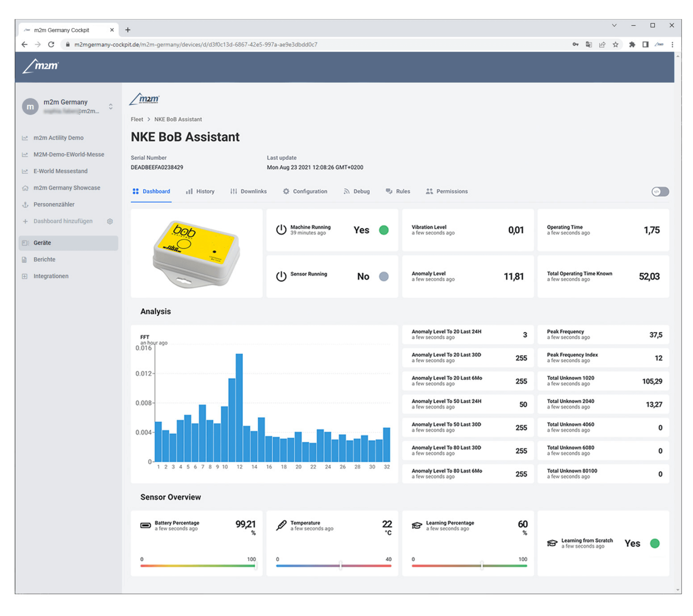
Task: Open the Integrationen sidebar item
Action: pos(51,276)
